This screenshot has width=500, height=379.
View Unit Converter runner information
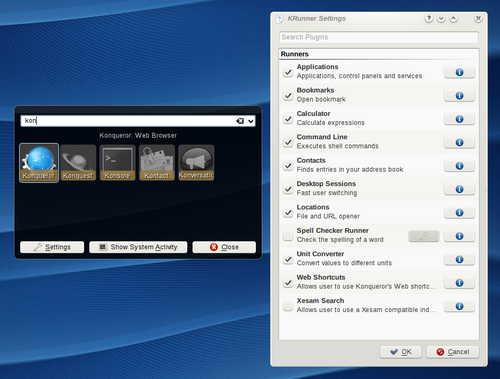click(459, 259)
